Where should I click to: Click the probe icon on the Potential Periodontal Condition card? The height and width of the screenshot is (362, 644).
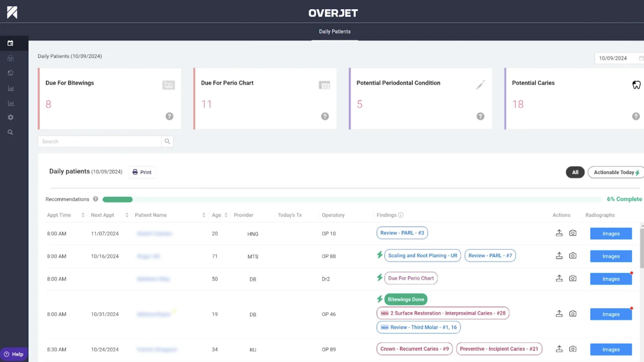click(480, 85)
